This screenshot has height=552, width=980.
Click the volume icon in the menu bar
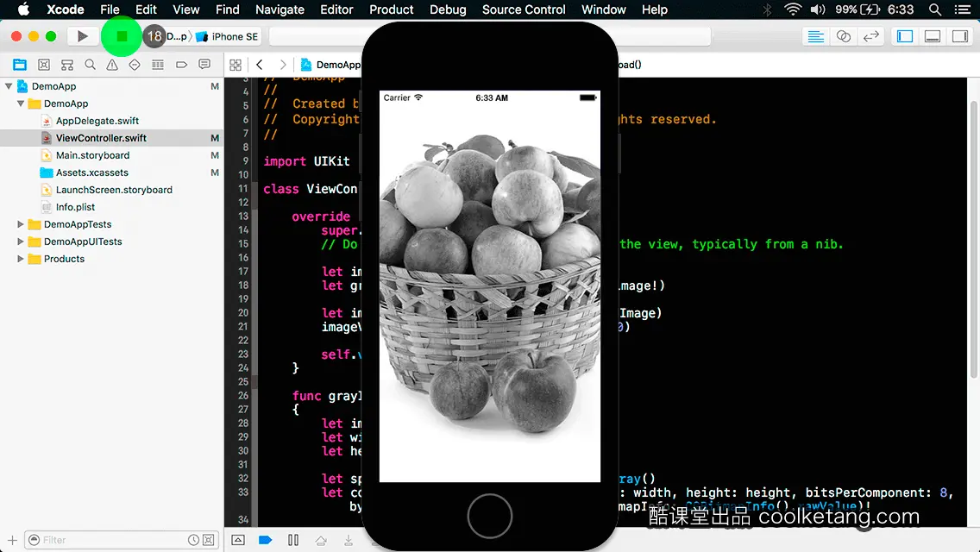click(x=818, y=9)
